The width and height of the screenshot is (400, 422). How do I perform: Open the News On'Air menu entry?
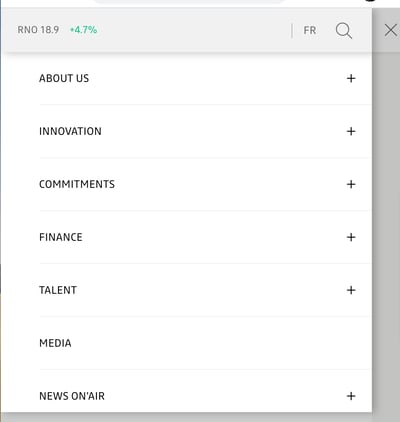pyautogui.click(x=72, y=396)
